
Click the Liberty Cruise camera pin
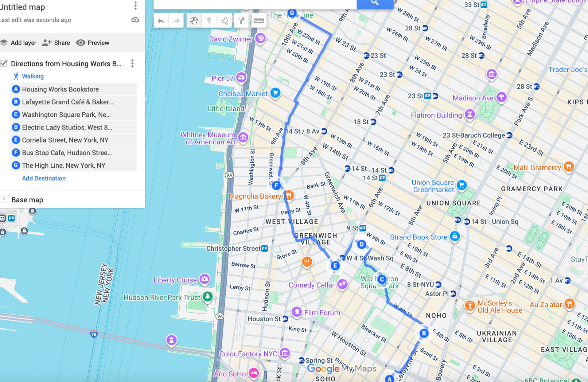pyautogui.click(x=204, y=279)
